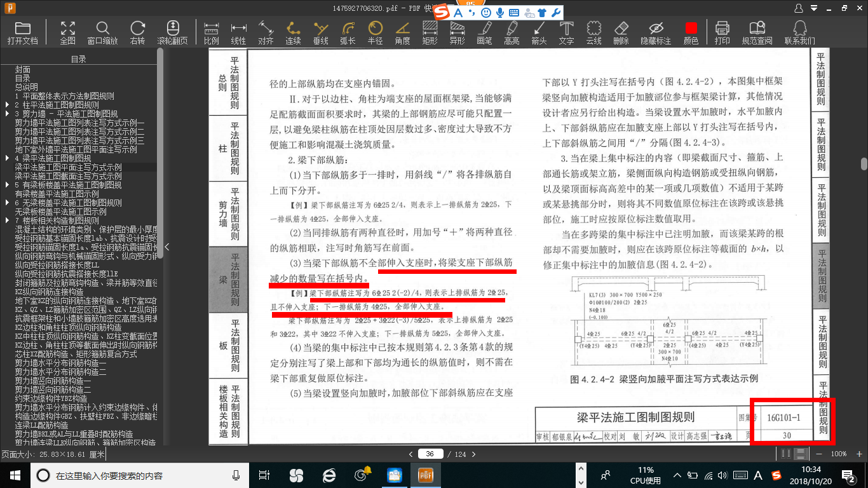Click the page number field showing 36
Image resolution: width=868 pixels, height=488 pixels.
[430, 454]
